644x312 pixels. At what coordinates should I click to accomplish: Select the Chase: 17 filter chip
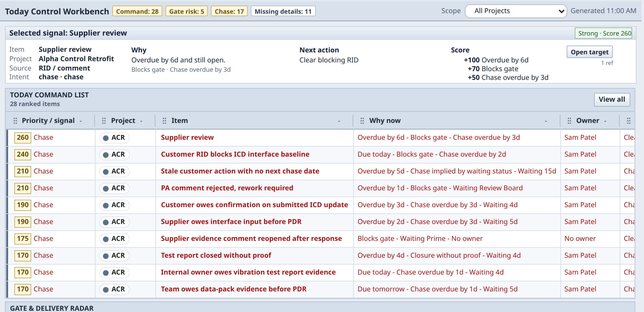click(229, 11)
